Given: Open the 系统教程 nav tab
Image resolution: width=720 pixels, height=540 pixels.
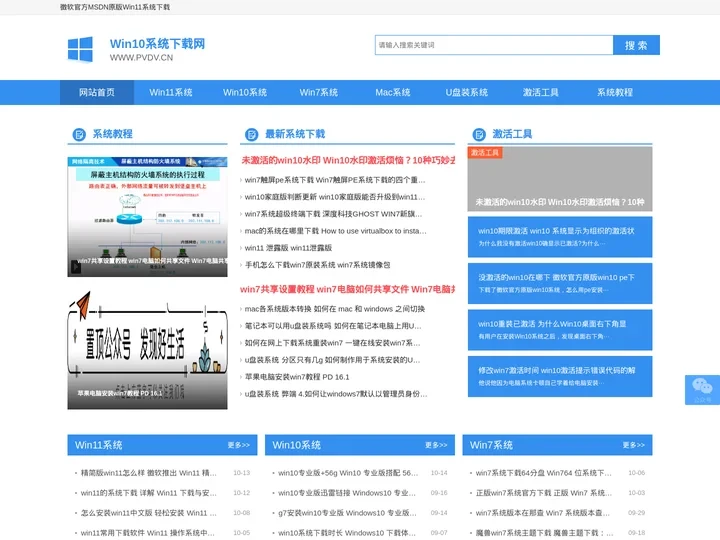Looking at the screenshot, I should pyautogui.click(x=614, y=92).
